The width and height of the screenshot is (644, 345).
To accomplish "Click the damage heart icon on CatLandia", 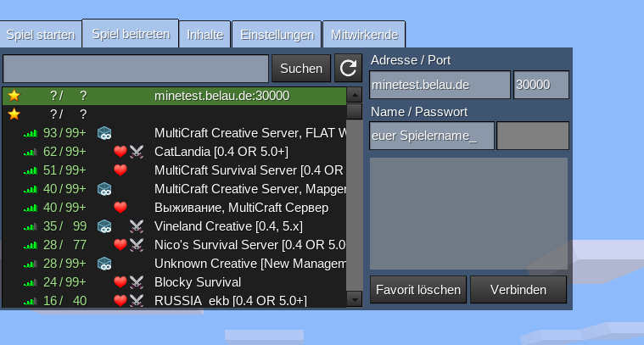I will (120, 152).
